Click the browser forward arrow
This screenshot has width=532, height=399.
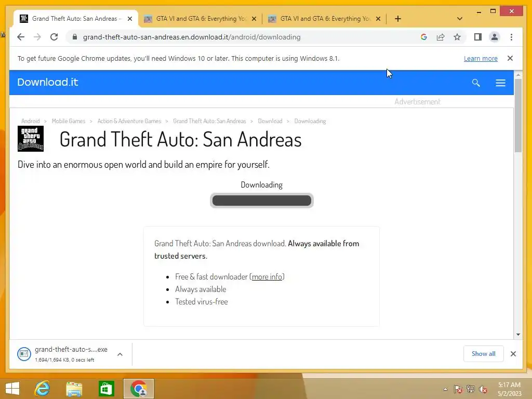point(37,37)
